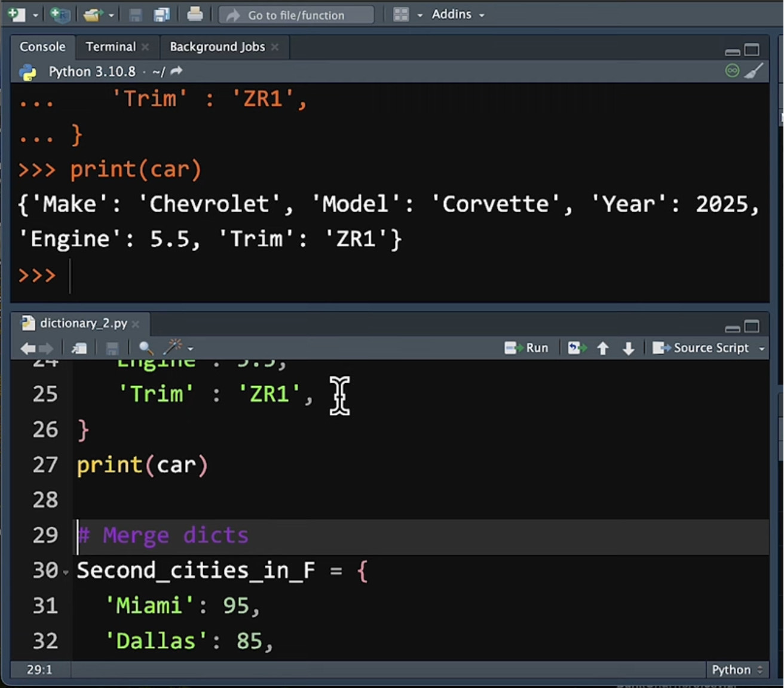This screenshot has height=688, width=784.
Task: Click the Run button
Action: click(x=526, y=348)
